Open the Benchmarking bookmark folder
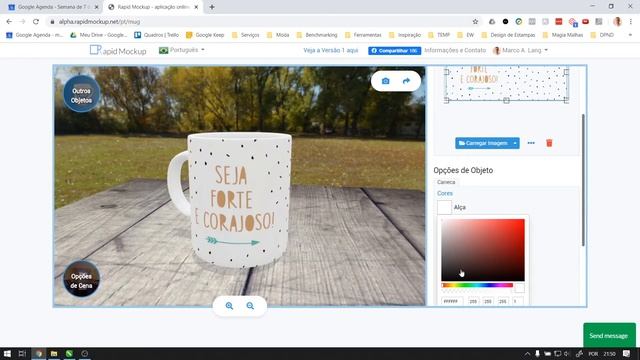Image resolution: width=640 pixels, height=360 pixels. [x=317, y=35]
